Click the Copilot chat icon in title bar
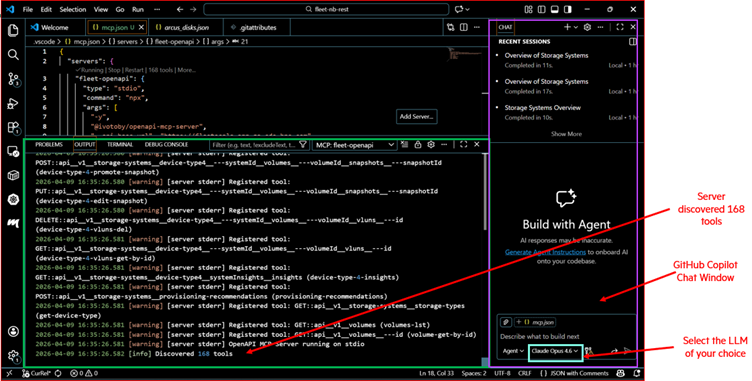Viewport: 752px width, 381px height. point(459,9)
